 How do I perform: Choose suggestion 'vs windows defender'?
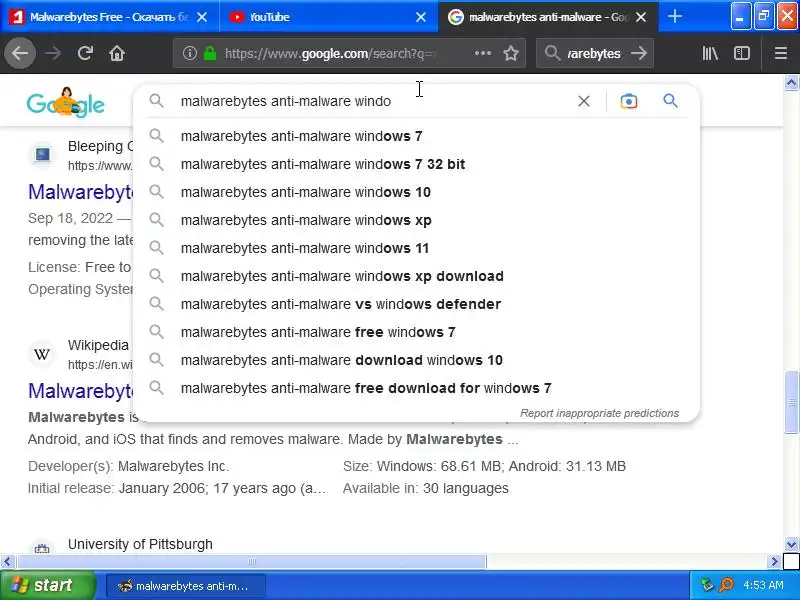(x=416, y=304)
